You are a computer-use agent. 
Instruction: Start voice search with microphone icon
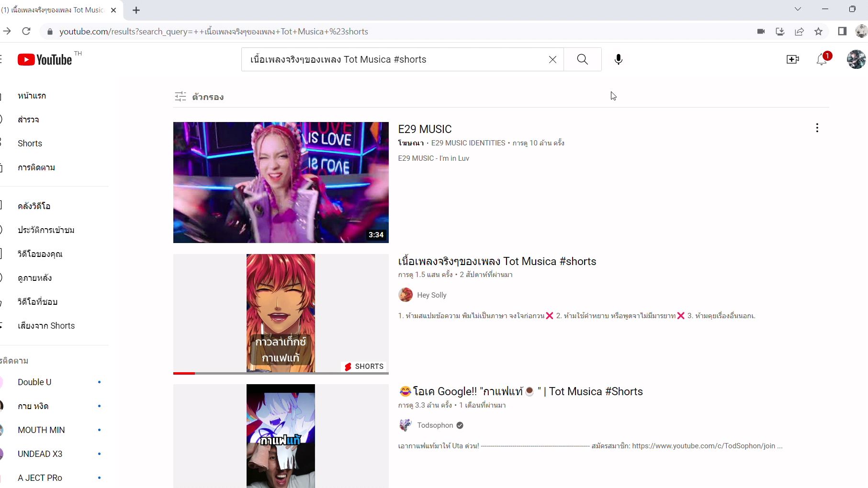point(618,59)
